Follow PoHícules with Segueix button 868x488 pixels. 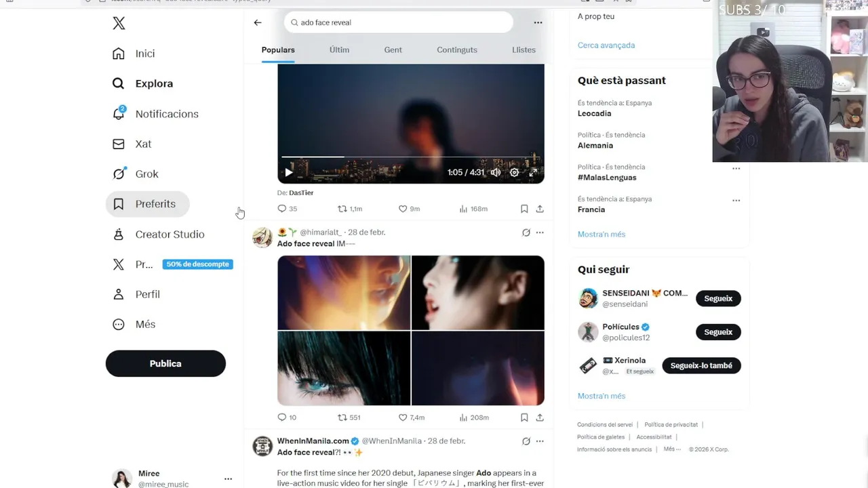(x=718, y=332)
